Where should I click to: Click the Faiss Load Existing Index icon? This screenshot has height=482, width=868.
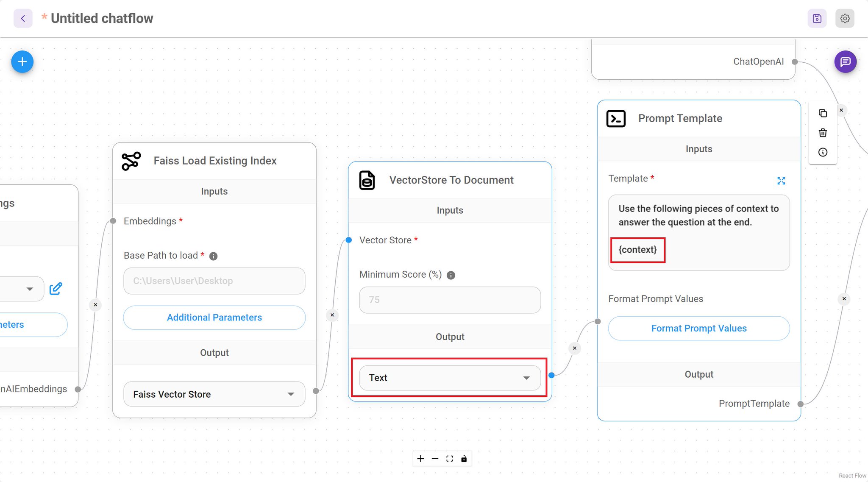[x=131, y=161]
